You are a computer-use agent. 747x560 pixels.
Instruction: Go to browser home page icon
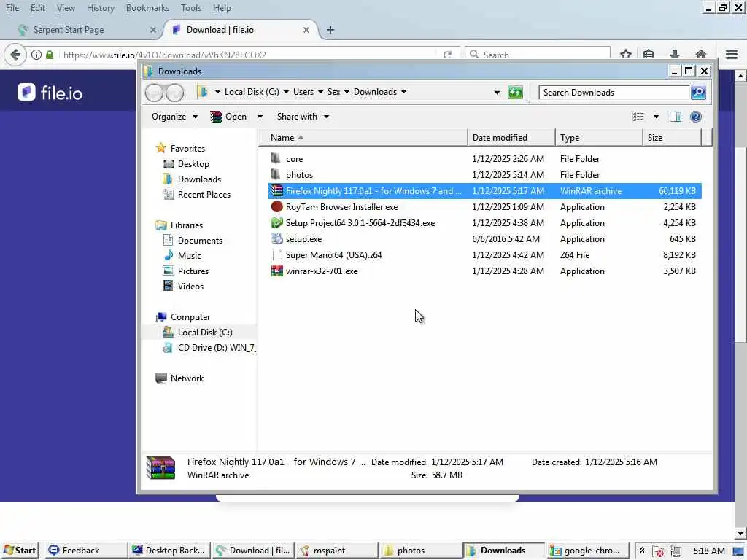(701, 54)
